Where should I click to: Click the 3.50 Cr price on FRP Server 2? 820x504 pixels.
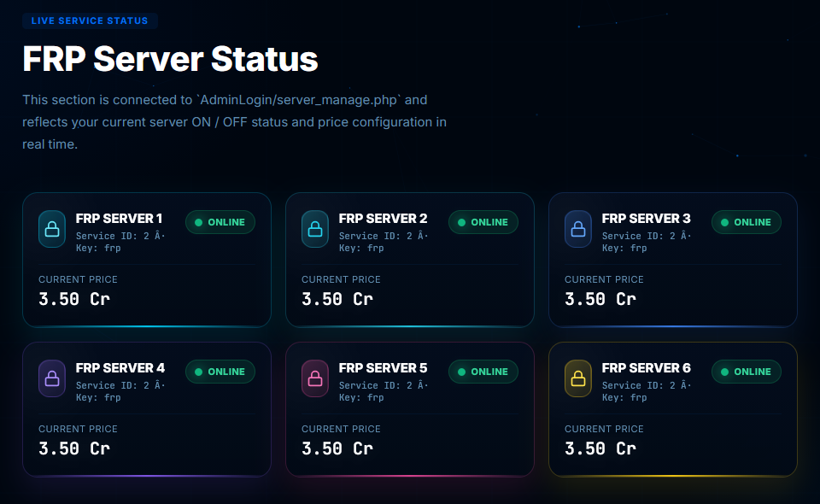(337, 299)
